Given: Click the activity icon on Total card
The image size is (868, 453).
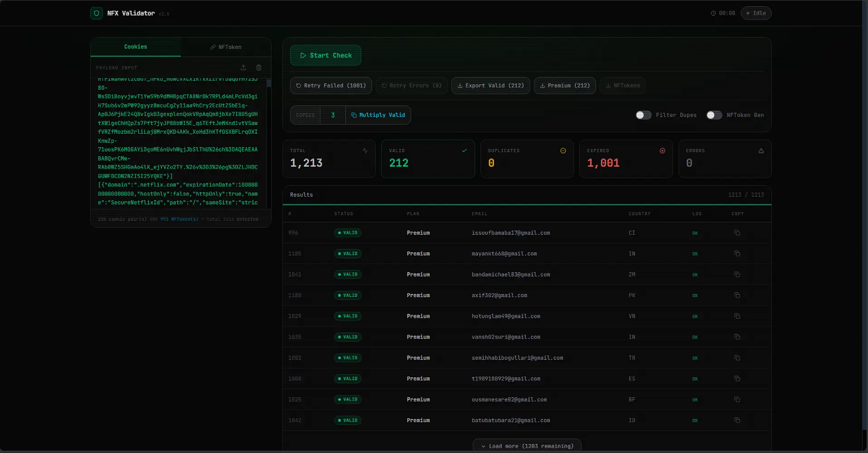Looking at the screenshot, I should pos(365,151).
